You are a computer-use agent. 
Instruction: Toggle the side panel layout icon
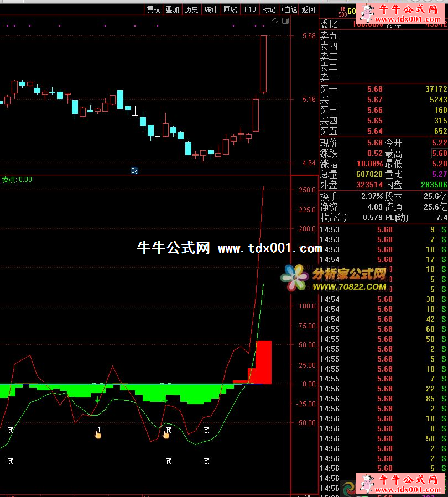point(285,21)
